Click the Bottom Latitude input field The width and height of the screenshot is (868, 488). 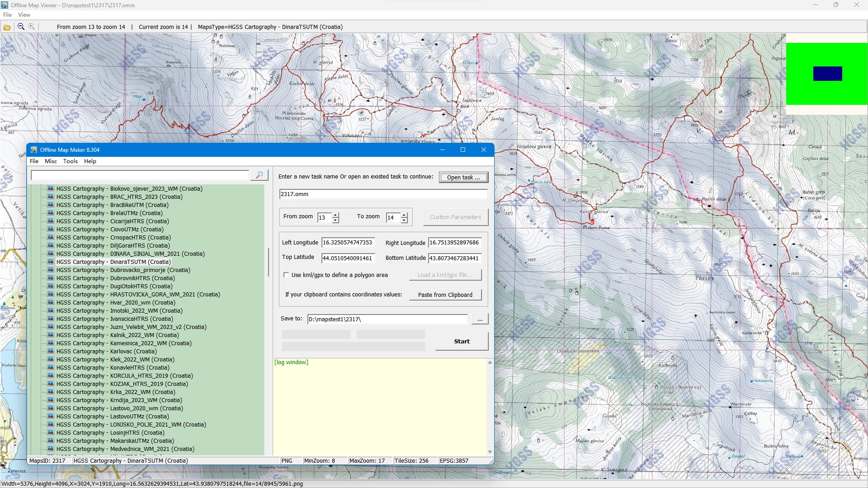coord(455,258)
